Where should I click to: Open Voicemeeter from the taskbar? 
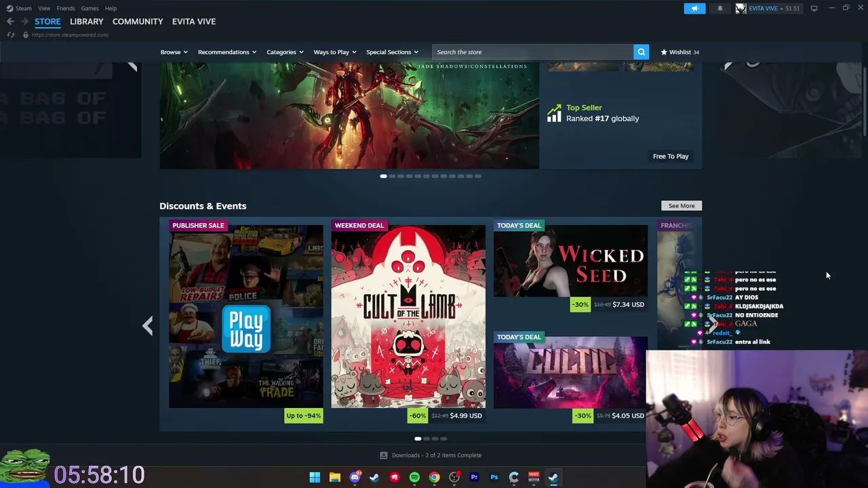point(534,477)
